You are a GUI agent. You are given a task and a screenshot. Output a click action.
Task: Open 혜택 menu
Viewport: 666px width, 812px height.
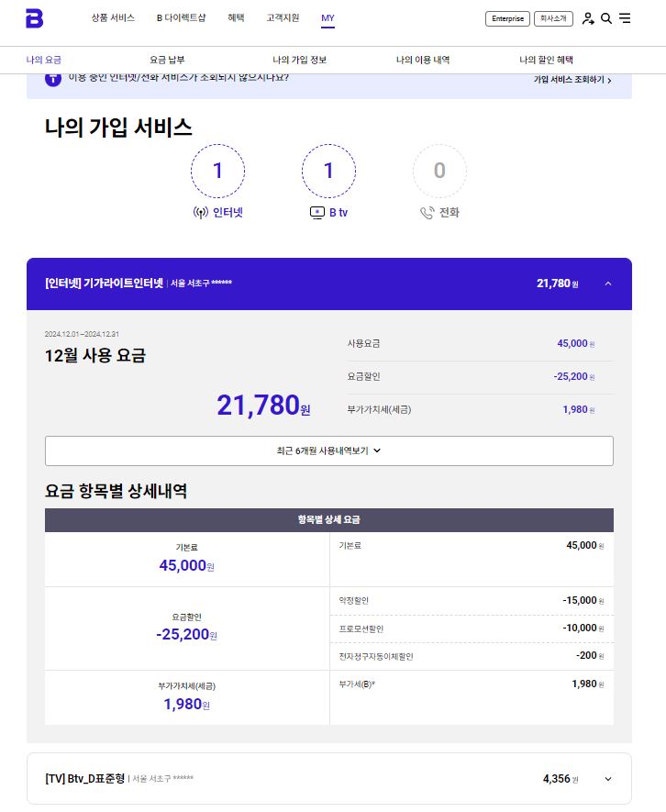pyautogui.click(x=236, y=17)
